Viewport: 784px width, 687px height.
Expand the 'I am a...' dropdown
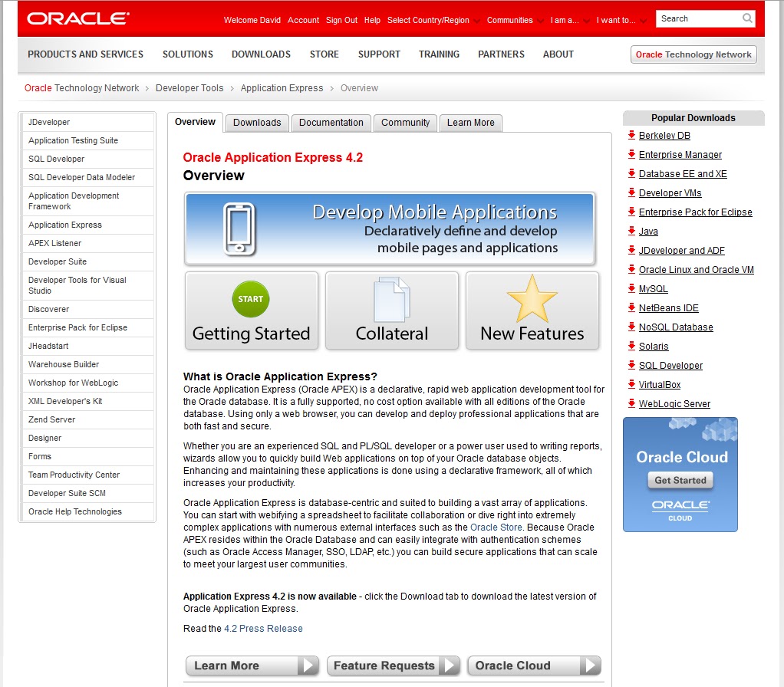[569, 20]
